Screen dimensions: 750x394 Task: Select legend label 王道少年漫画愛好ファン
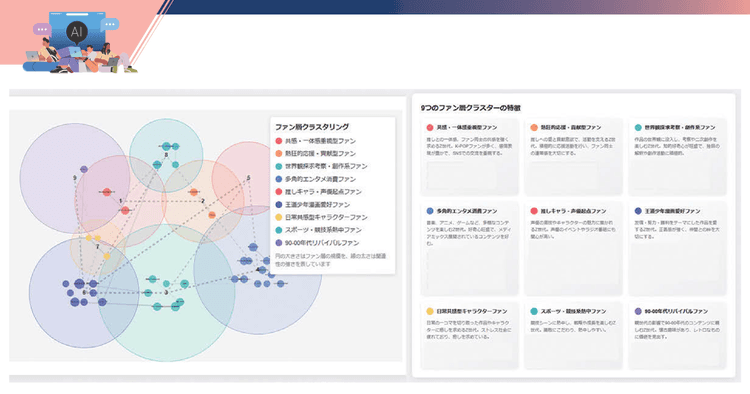click(318, 205)
